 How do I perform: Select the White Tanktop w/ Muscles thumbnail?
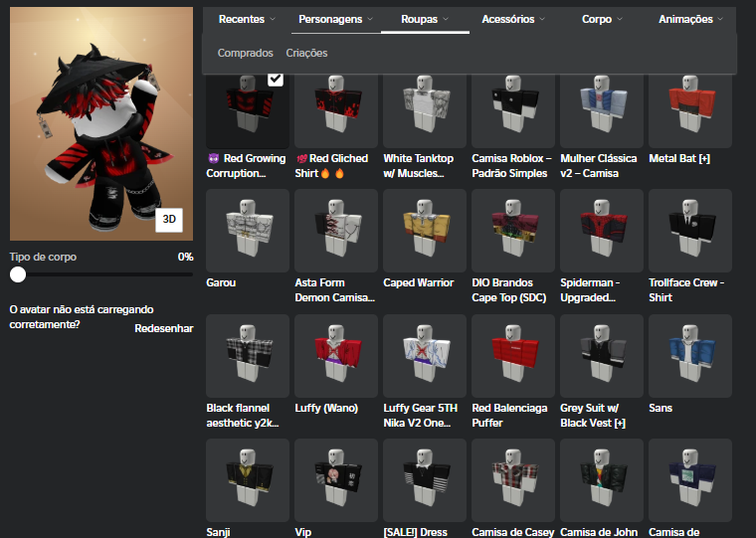(x=425, y=110)
